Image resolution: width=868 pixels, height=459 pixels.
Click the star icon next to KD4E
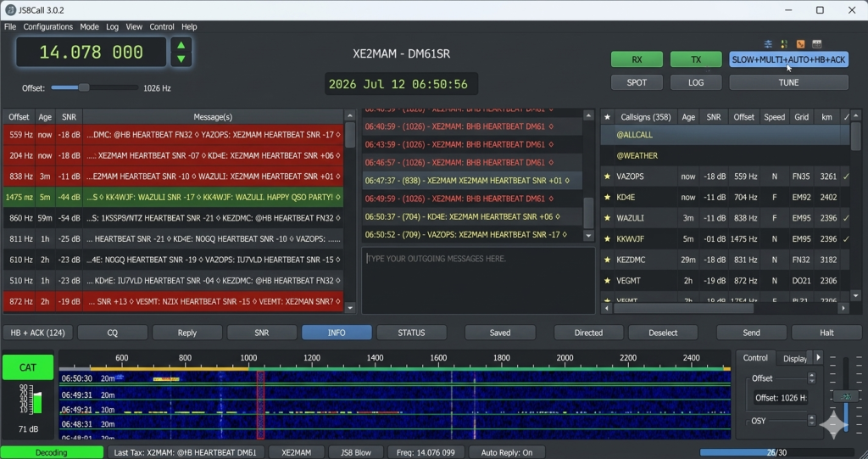607,198
